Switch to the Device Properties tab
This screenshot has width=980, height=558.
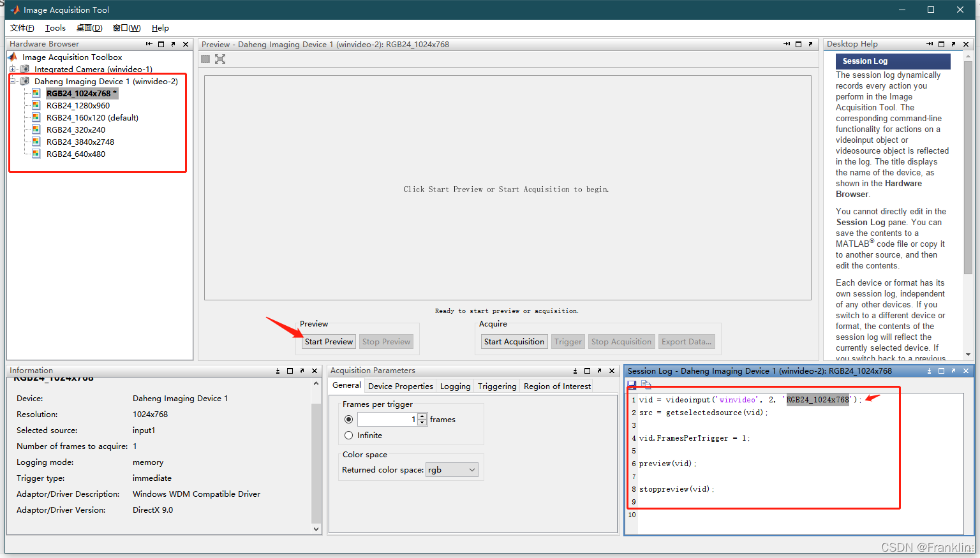click(x=401, y=386)
